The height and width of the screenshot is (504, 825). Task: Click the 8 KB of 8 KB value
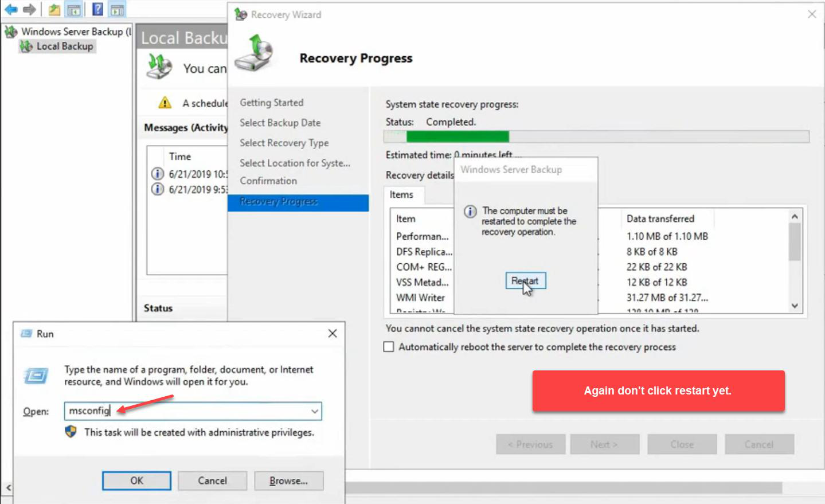[x=652, y=252]
